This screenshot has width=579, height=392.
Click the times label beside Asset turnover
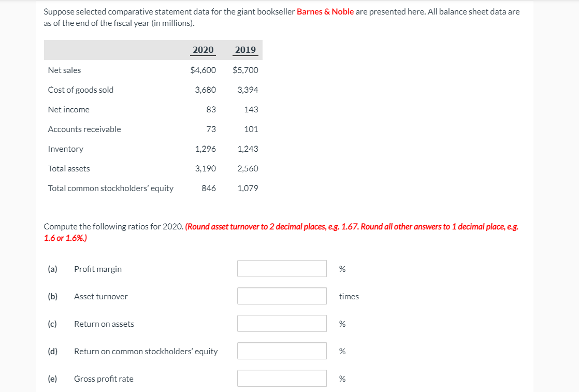[348, 296]
